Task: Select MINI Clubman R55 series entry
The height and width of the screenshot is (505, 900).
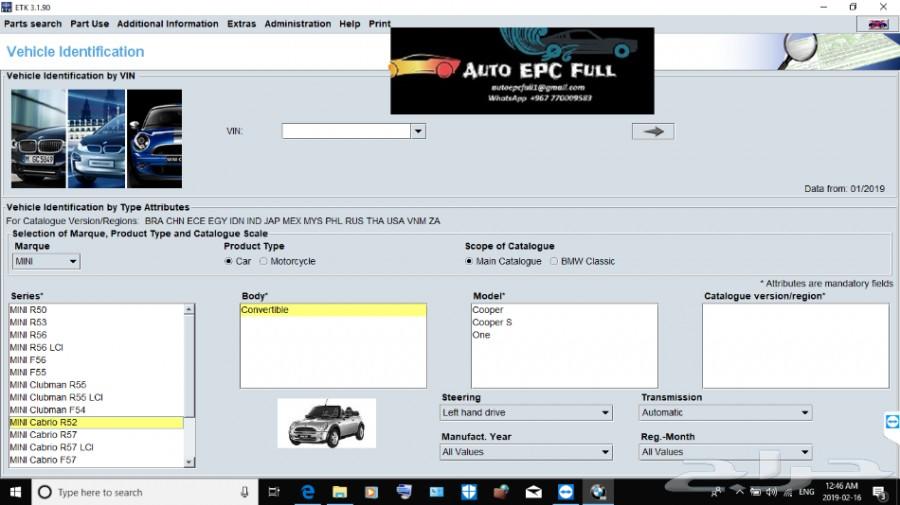Action: 96,384
